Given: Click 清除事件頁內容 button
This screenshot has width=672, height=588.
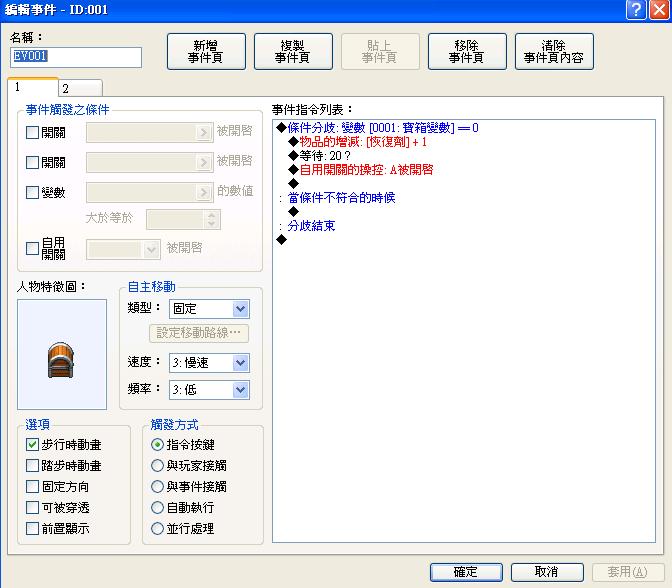Looking at the screenshot, I should (554, 51).
